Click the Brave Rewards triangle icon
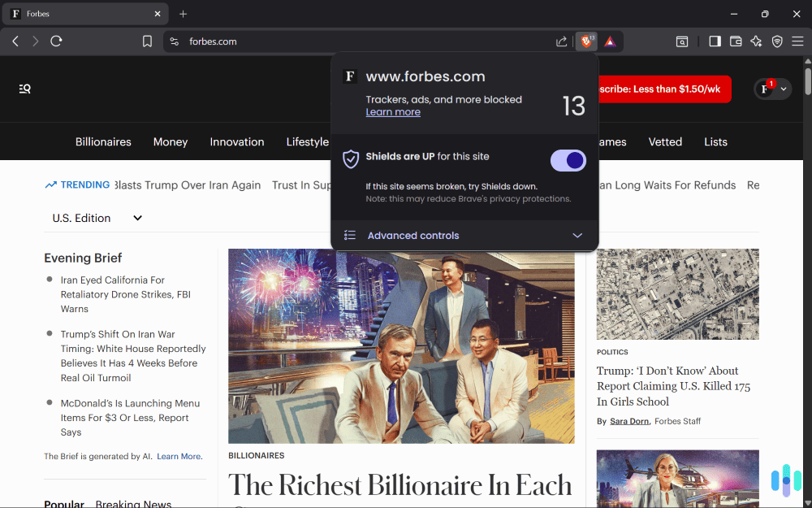The image size is (812, 508). 610,41
